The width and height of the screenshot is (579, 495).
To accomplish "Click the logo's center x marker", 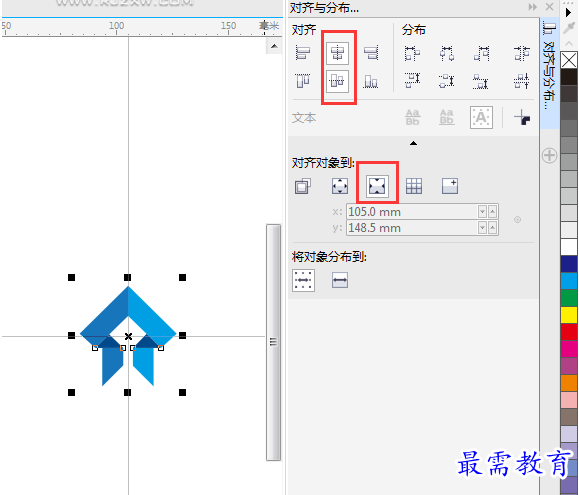I will [128, 336].
